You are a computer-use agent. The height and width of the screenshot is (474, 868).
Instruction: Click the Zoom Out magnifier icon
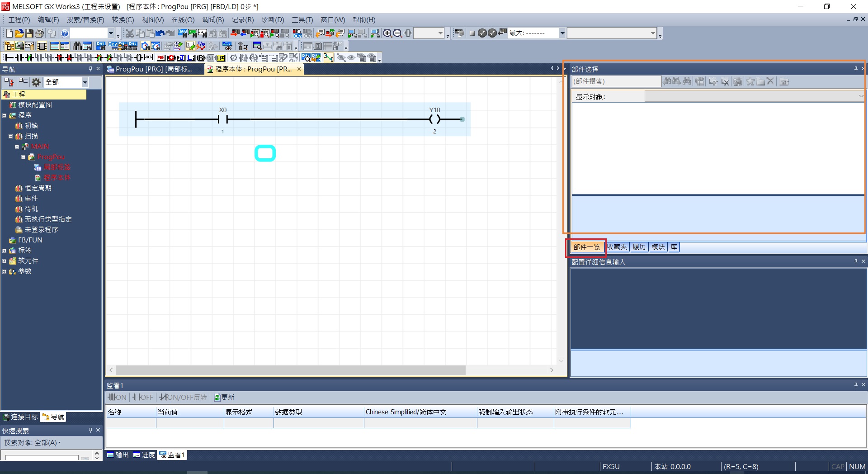(397, 33)
